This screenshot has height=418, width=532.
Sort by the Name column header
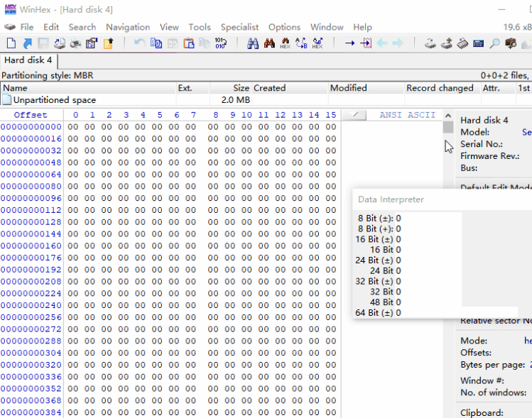(x=88, y=88)
